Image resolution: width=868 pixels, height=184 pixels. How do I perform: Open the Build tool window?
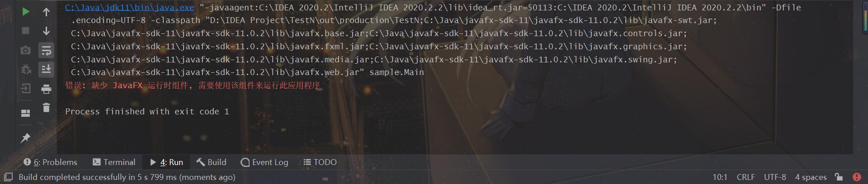(212, 162)
